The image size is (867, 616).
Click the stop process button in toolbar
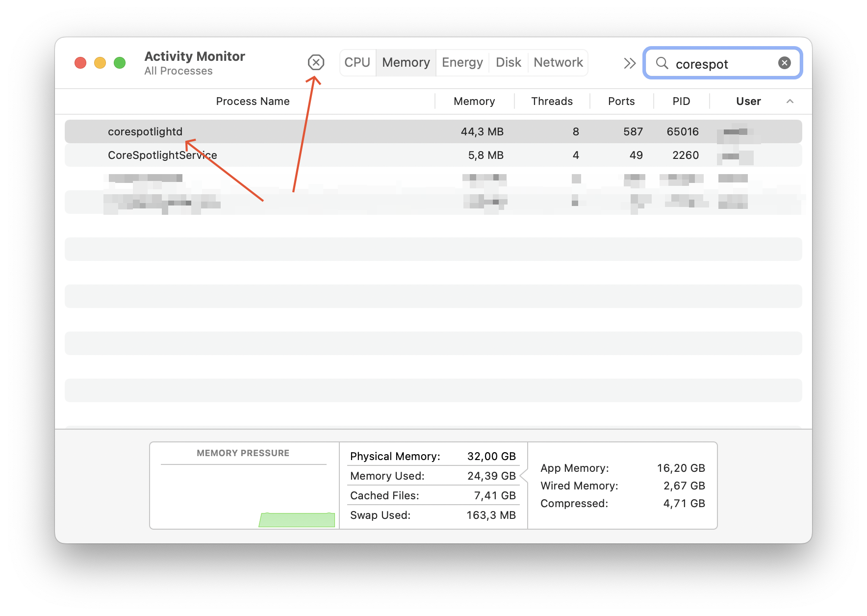coord(316,62)
